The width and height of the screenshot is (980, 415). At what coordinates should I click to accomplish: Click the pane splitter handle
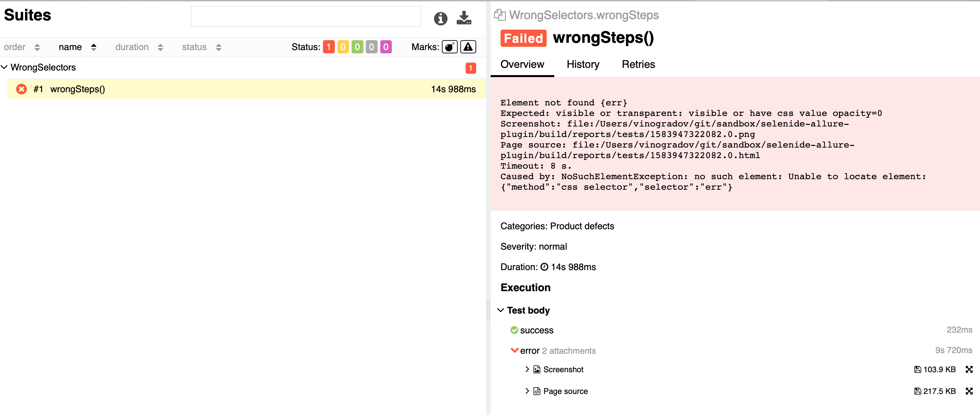[488, 310]
